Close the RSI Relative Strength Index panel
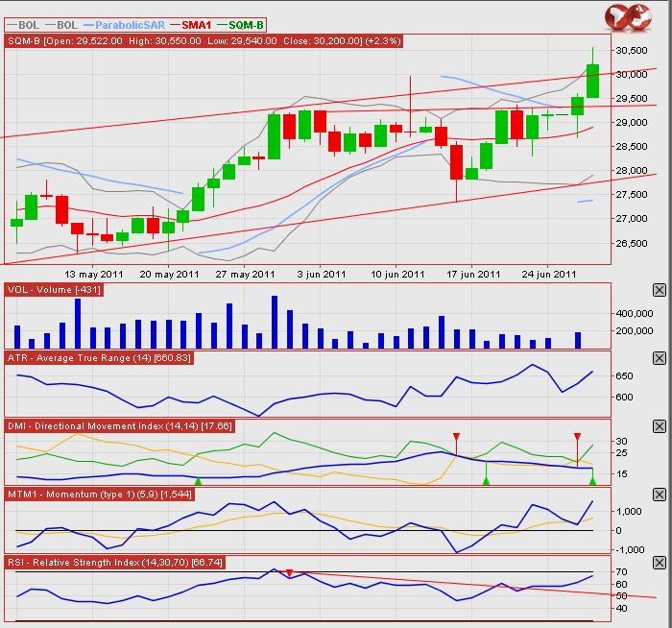Image resolution: width=672 pixels, height=628 pixels. click(660, 563)
